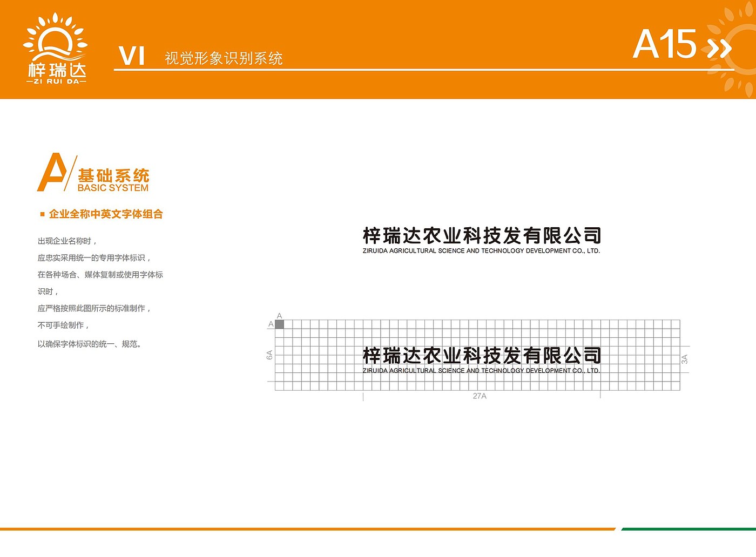Image resolution: width=756 pixels, height=557 pixels.
Task: Click the A label left of the gray square
Action: tap(271, 324)
